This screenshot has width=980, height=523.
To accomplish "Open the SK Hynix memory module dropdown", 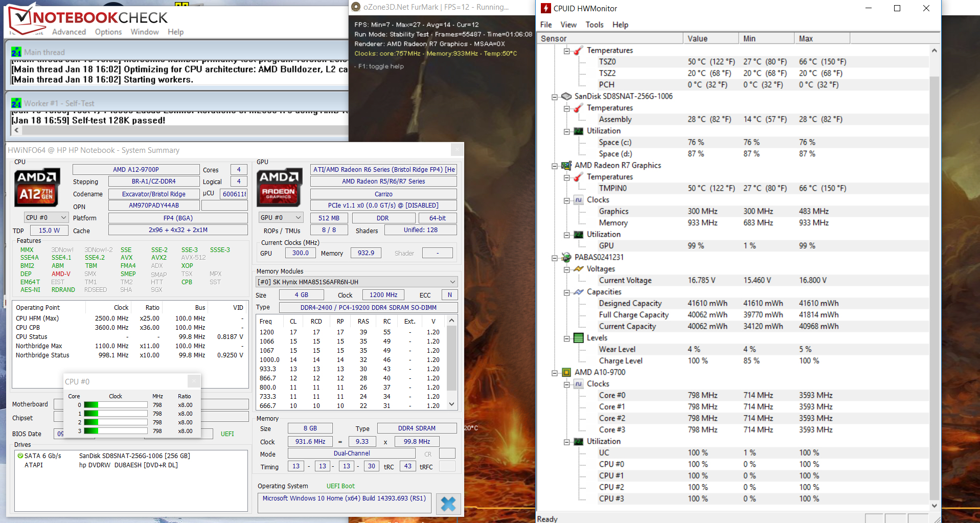I will coord(357,282).
